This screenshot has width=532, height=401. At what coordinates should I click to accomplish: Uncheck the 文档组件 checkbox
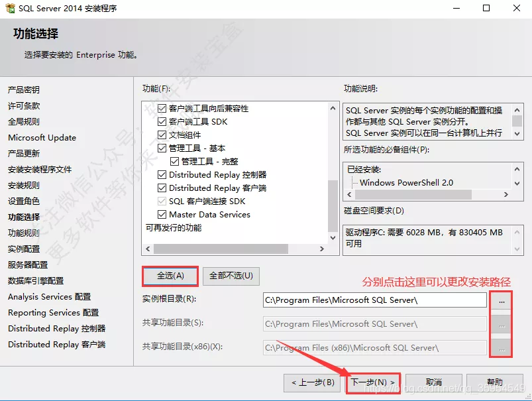click(x=162, y=135)
